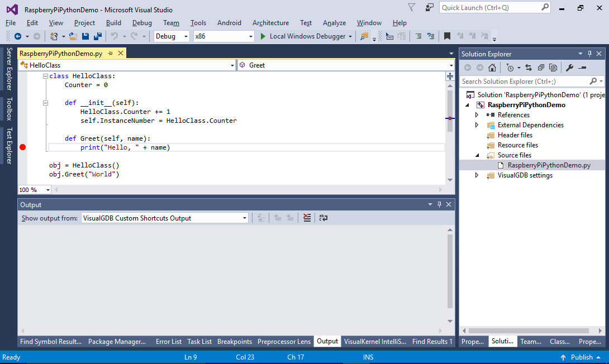Focus the Quick Launch search box
The image size is (609, 364).
pyautogui.click(x=494, y=8)
